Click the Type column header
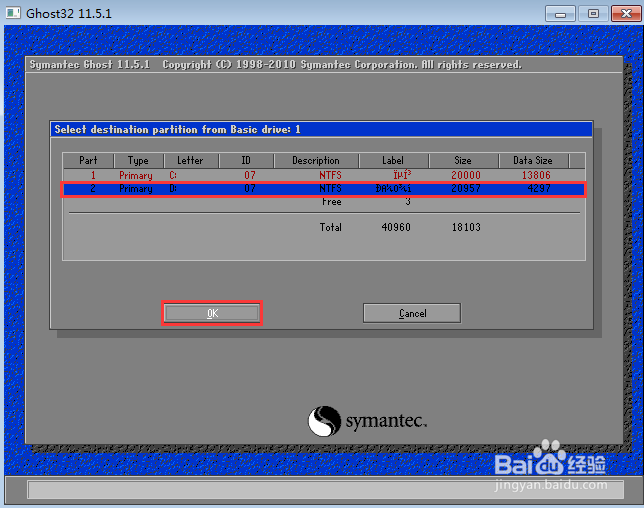The width and height of the screenshot is (644, 508). (x=138, y=161)
